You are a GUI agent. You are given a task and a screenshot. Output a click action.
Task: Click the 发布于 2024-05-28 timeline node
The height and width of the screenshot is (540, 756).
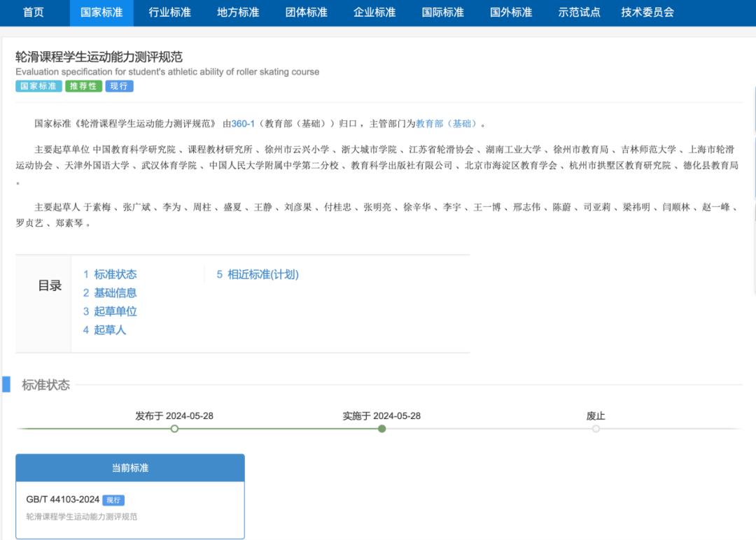click(174, 429)
